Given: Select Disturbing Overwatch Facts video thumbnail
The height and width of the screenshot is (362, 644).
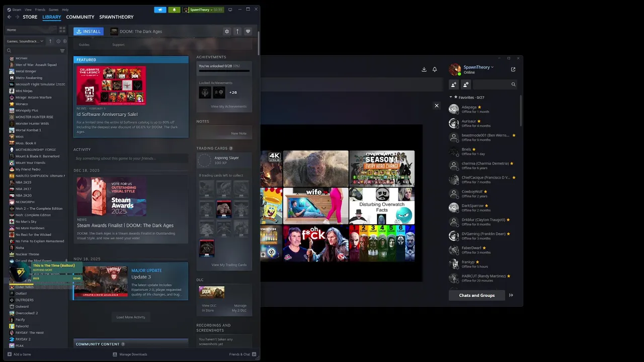Looking at the screenshot, I should pyautogui.click(x=382, y=206).
